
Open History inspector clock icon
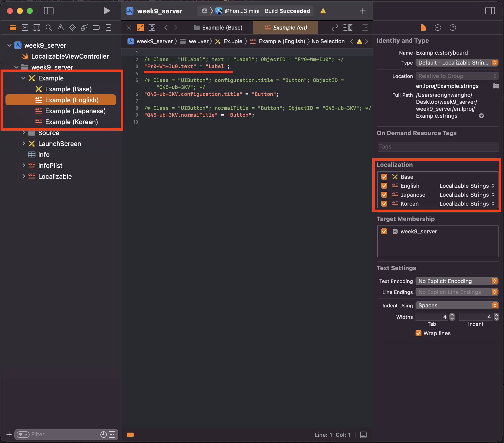tap(438, 28)
